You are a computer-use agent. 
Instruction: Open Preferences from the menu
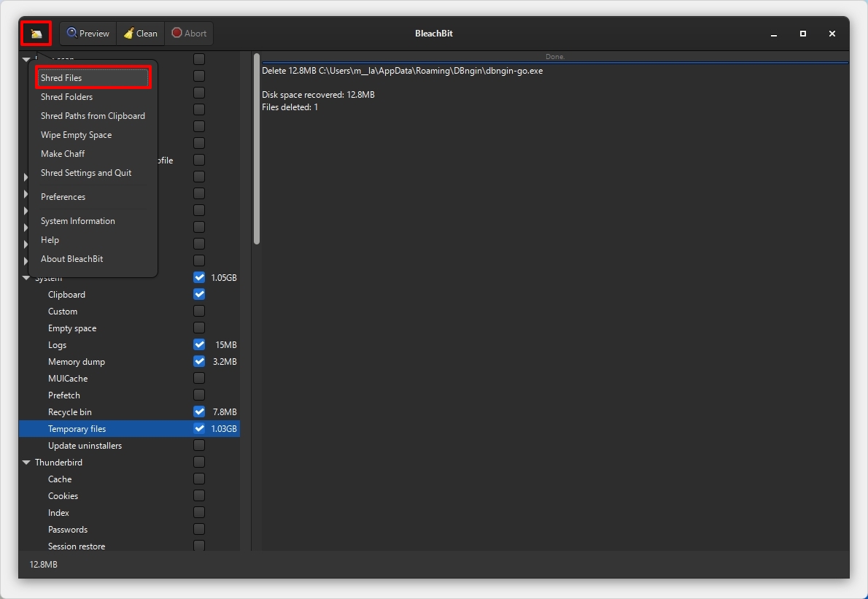tap(93, 196)
